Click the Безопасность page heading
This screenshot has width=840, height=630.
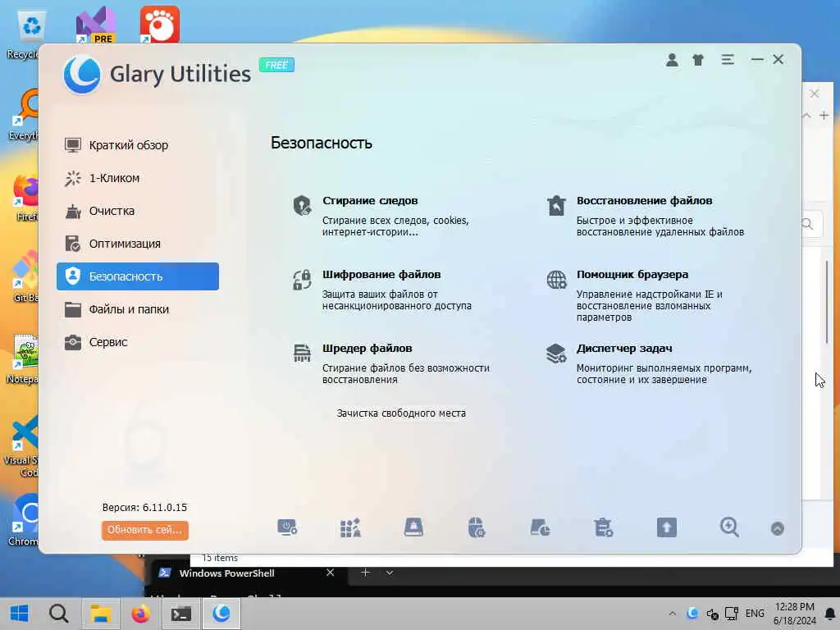[321, 143]
